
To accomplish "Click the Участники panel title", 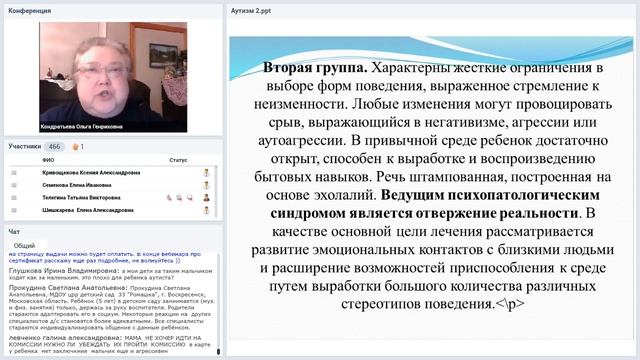I will (24, 146).
